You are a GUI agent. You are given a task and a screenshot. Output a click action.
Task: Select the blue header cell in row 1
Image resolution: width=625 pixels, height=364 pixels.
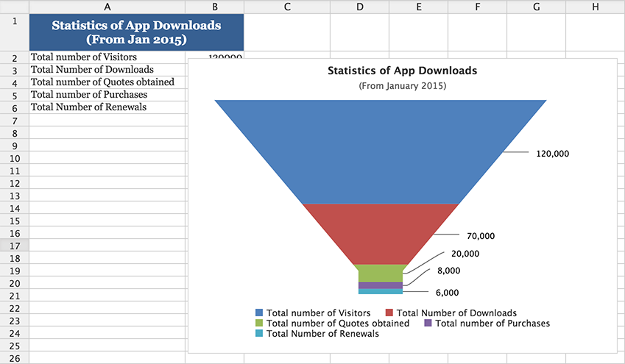coord(136,32)
